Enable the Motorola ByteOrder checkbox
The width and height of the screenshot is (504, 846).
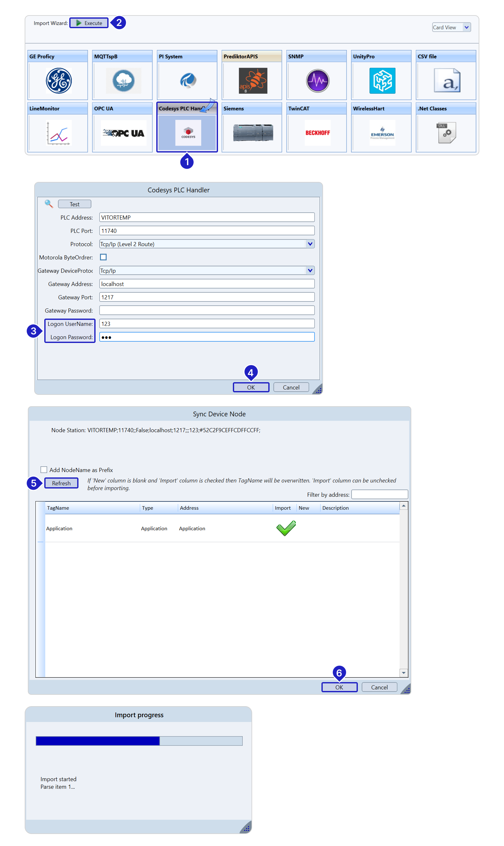pyautogui.click(x=103, y=257)
